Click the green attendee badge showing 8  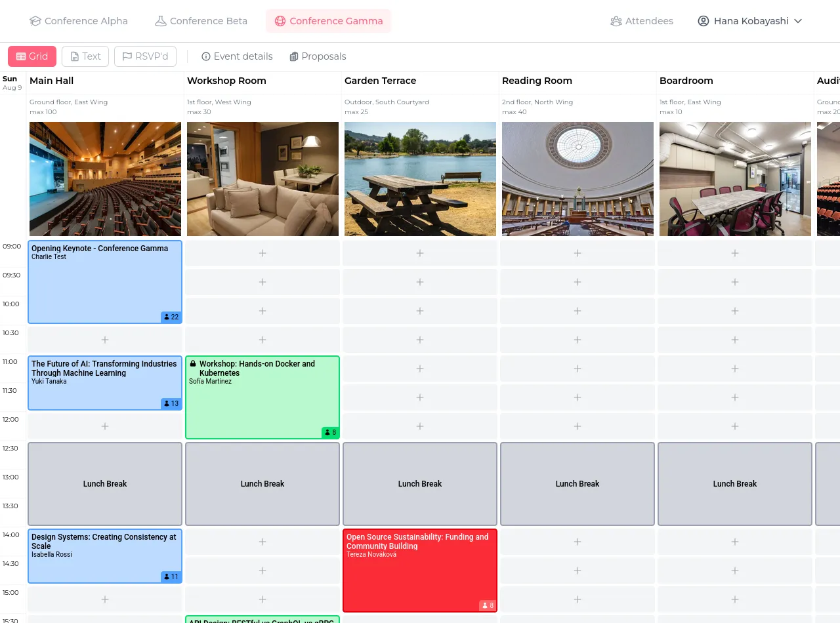tap(330, 432)
